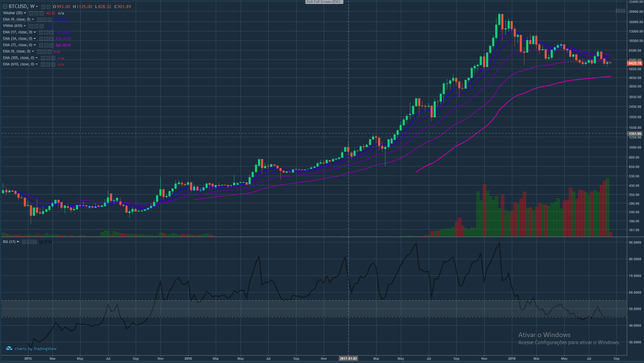Open the VWMA (610) dropdown arrow

coord(25,26)
